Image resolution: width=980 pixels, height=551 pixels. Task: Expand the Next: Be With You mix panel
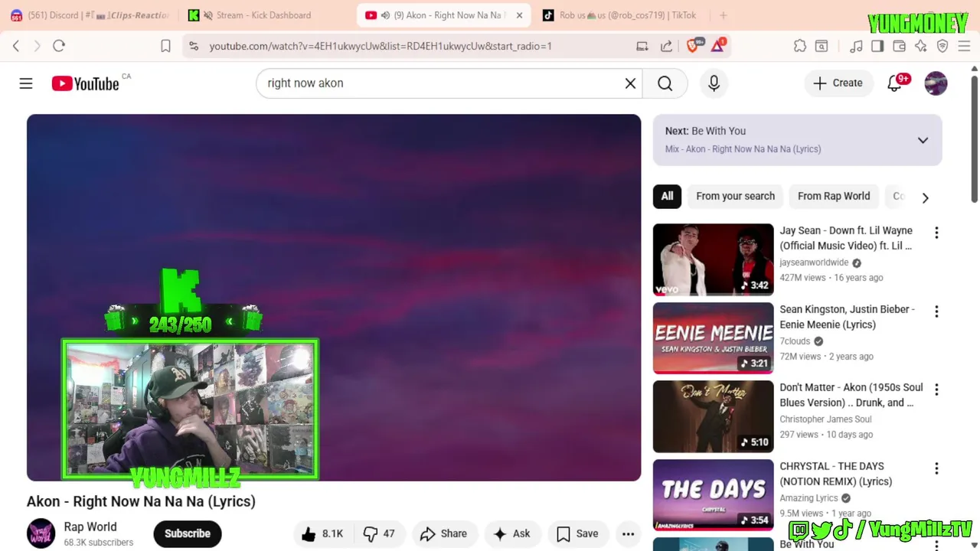tap(923, 140)
